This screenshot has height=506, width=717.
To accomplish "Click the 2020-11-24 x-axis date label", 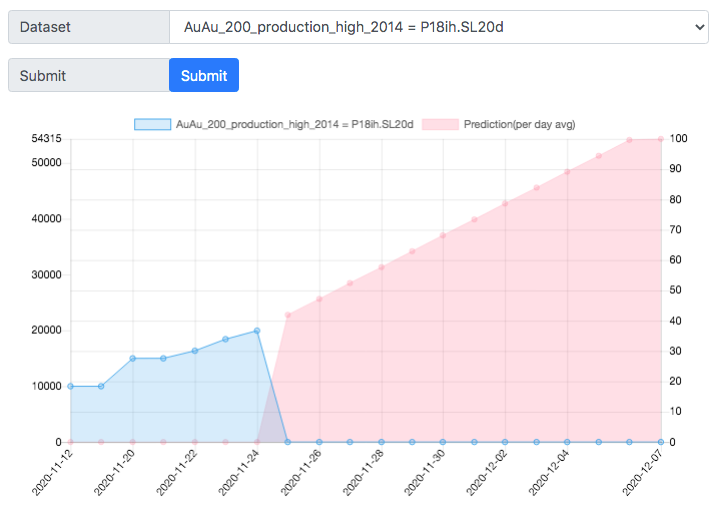I will click(239, 473).
